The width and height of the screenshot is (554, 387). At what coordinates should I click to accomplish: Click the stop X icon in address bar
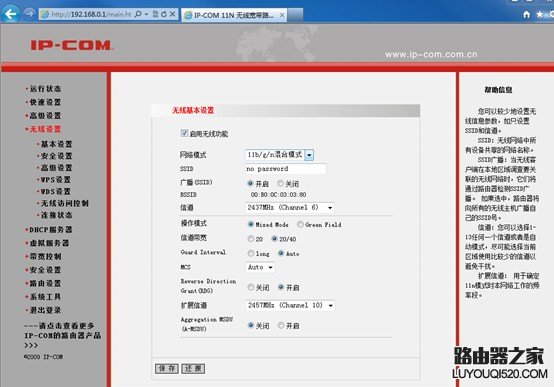[x=172, y=14]
